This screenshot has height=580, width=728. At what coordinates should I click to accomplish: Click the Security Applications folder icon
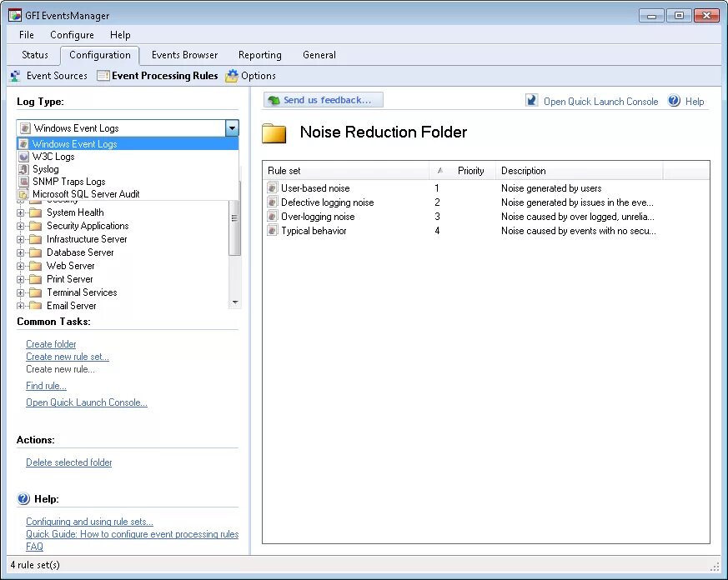(35, 226)
